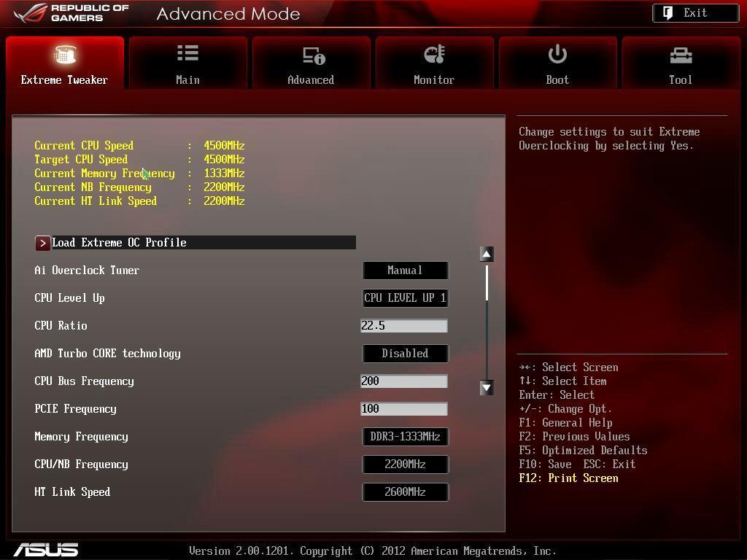Click the F10: Save ESC: Exit hint
Image resolution: width=747 pixels, height=560 pixels.
[577, 464]
